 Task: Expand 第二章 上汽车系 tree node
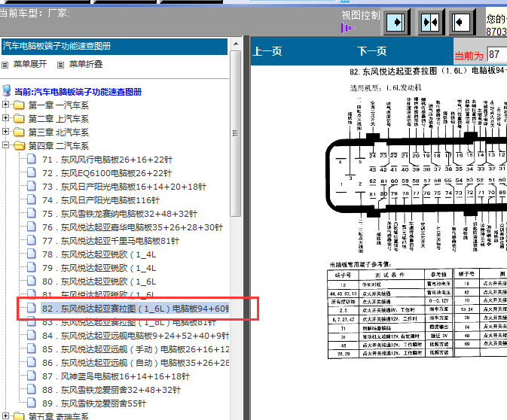[x=5, y=118]
